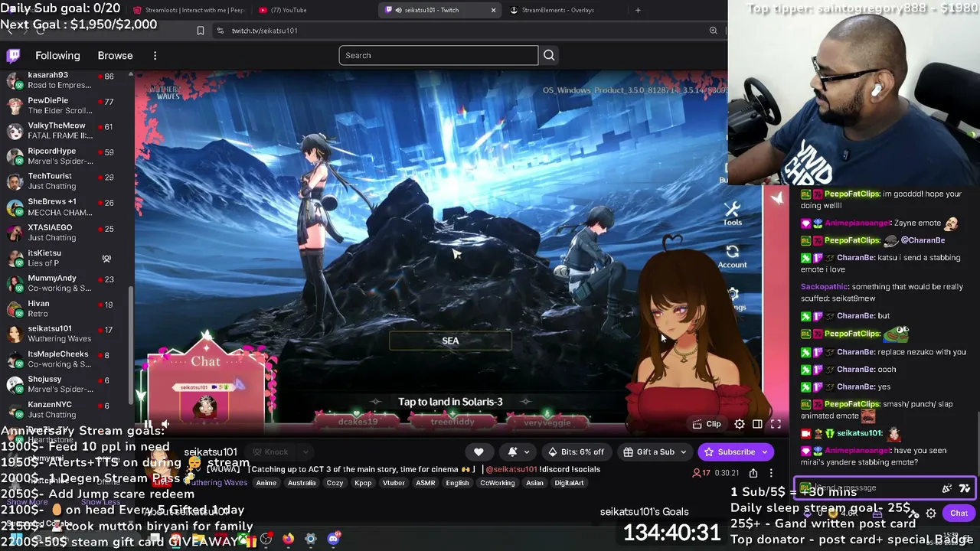This screenshot has height=551, width=980.
Task: Subscribe to seikatsu101
Action: pyautogui.click(x=729, y=452)
